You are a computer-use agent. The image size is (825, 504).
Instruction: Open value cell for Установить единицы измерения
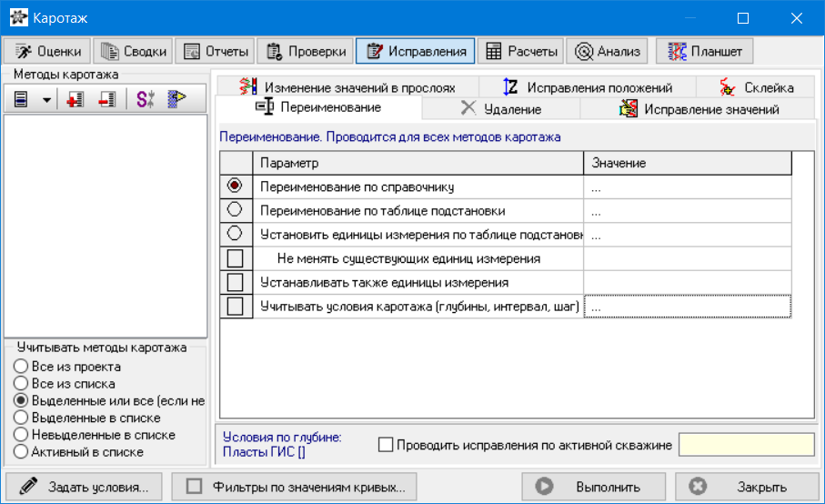click(687, 235)
